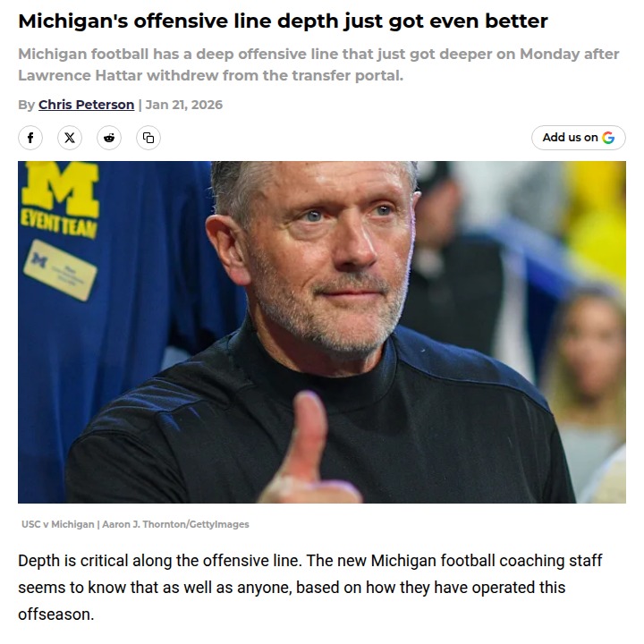This screenshot has width=644, height=644.
Task: Click the yellow Michigan M logo in photo
Action: click(61, 190)
